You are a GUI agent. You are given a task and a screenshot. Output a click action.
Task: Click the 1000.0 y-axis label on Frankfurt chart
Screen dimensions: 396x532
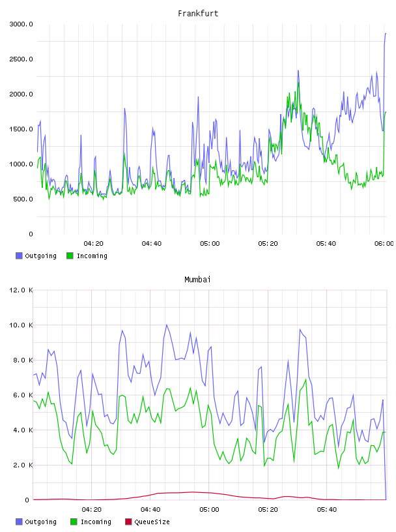tap(21, 164)
